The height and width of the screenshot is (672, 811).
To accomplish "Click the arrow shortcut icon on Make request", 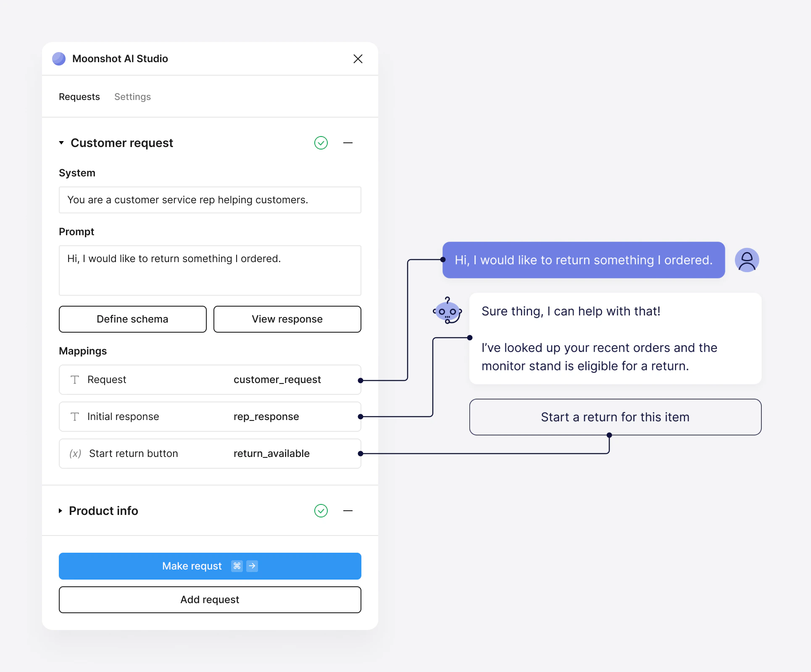I will click(252, 566).
